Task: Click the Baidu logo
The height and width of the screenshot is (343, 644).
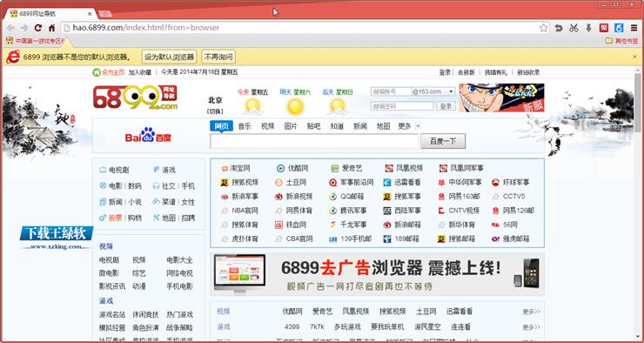Action: click(x=148, y=135)
